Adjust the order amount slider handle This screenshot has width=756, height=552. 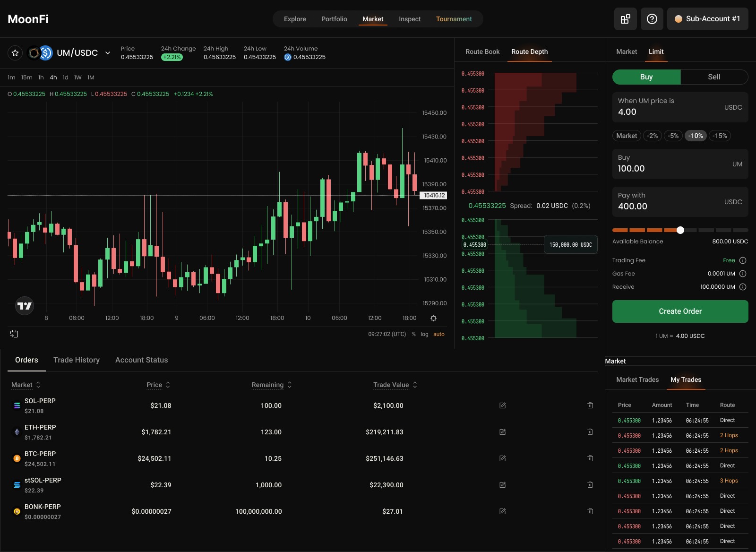coord(680,230)
